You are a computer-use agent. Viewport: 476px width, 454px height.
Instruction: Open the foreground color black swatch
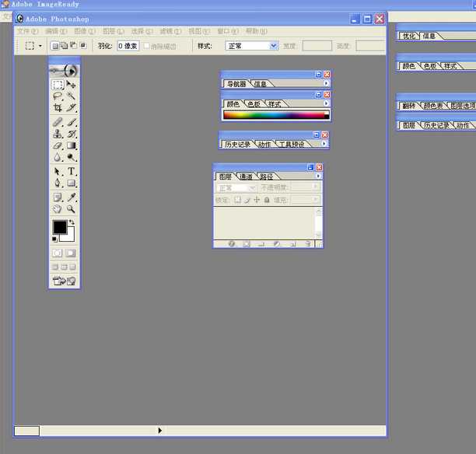point(59,227)
